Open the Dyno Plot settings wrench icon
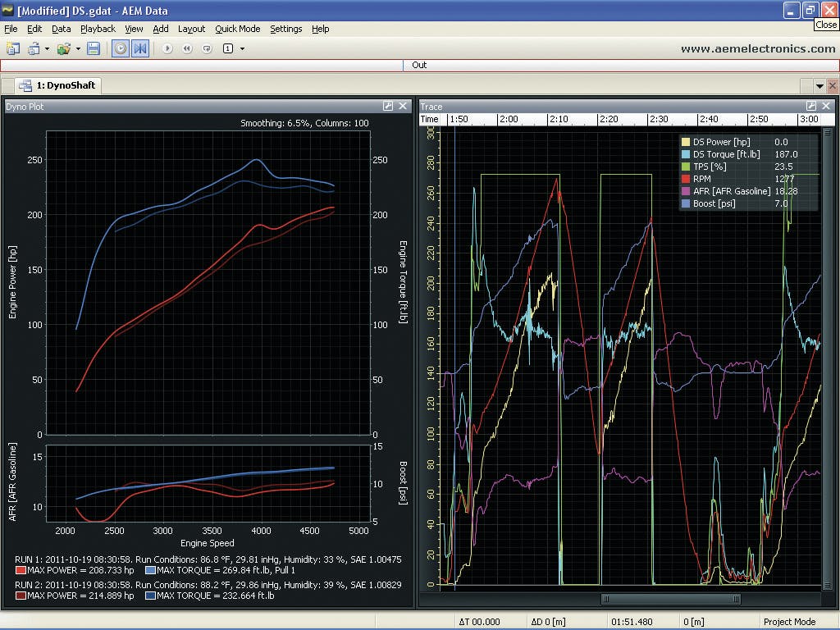The image size is (840, 630). click(x=388, y=107)
